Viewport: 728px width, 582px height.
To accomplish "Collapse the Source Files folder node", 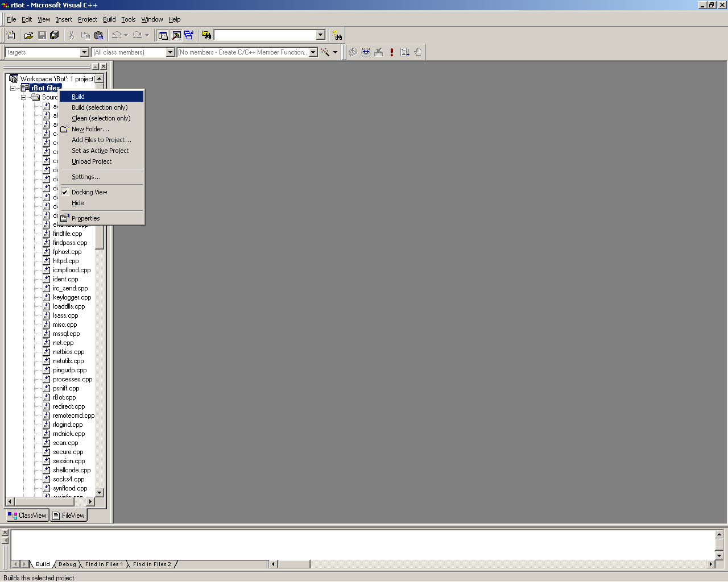I will tap(23, 97).
